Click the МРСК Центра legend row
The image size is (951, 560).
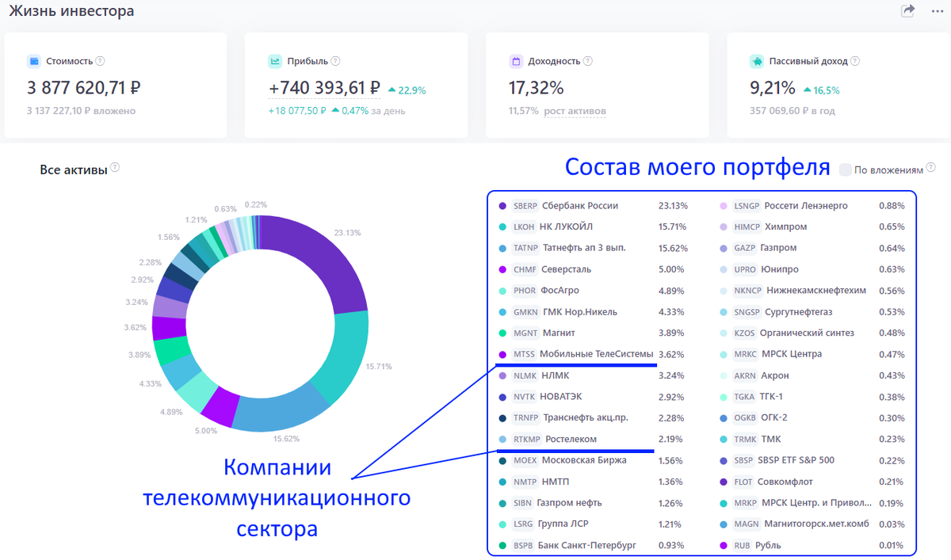813,354
